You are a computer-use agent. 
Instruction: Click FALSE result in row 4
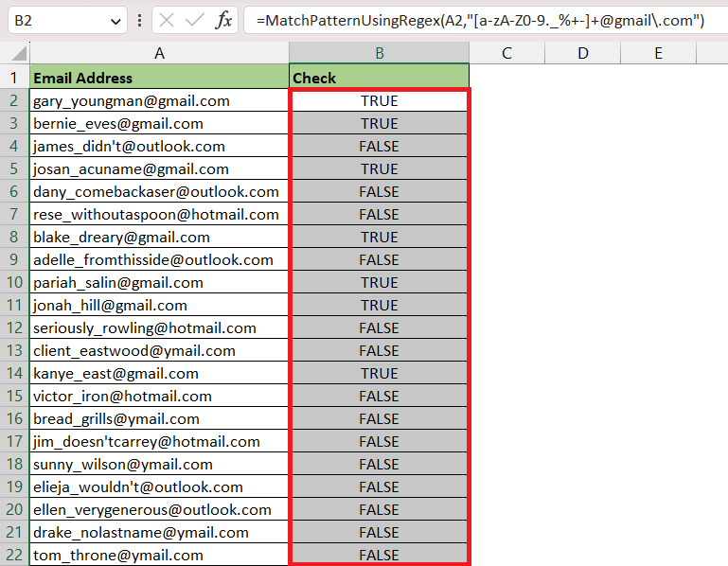380,146
